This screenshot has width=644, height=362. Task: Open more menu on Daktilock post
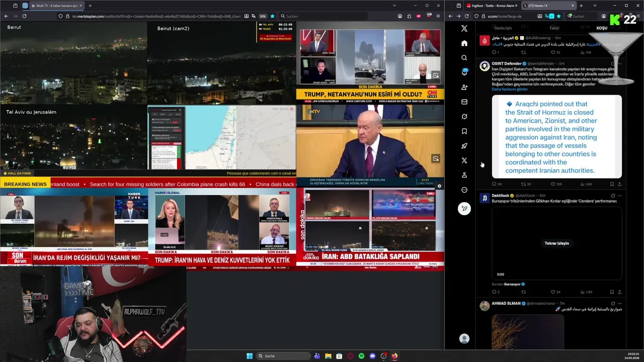point(619,196)
